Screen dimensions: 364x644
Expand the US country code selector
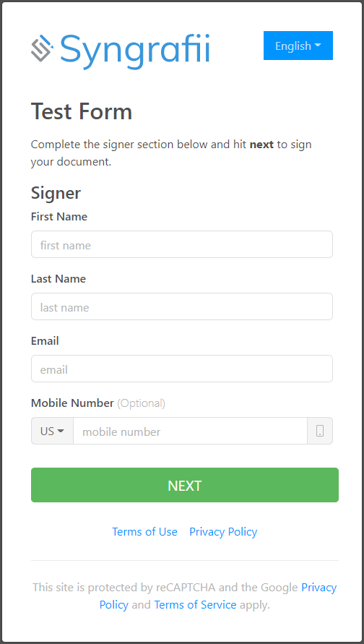pyautogui.click(x=52, y=431)
